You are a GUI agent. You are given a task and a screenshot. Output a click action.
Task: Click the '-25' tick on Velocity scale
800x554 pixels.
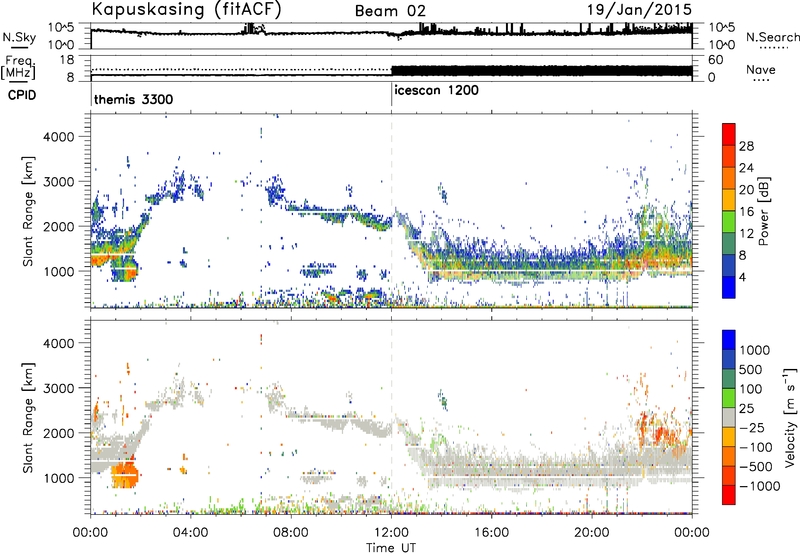(x=753, y=427)
